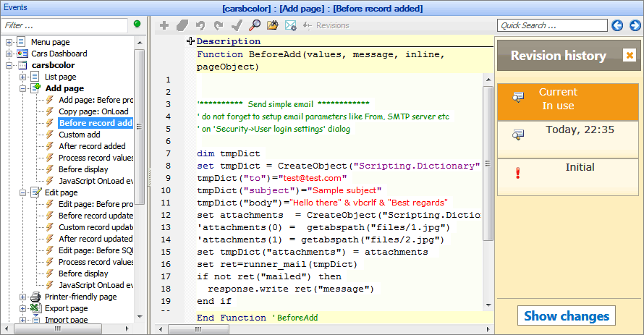Select Custom add event
Image resolution: width=644 pixels, height=335 pixels.
point(80,135)
